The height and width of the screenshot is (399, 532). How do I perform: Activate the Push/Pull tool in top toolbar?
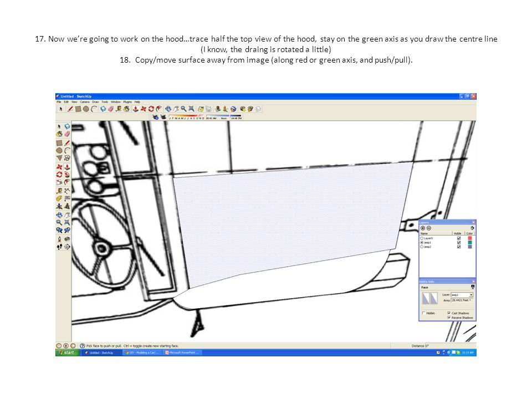(x=135, y=109)
